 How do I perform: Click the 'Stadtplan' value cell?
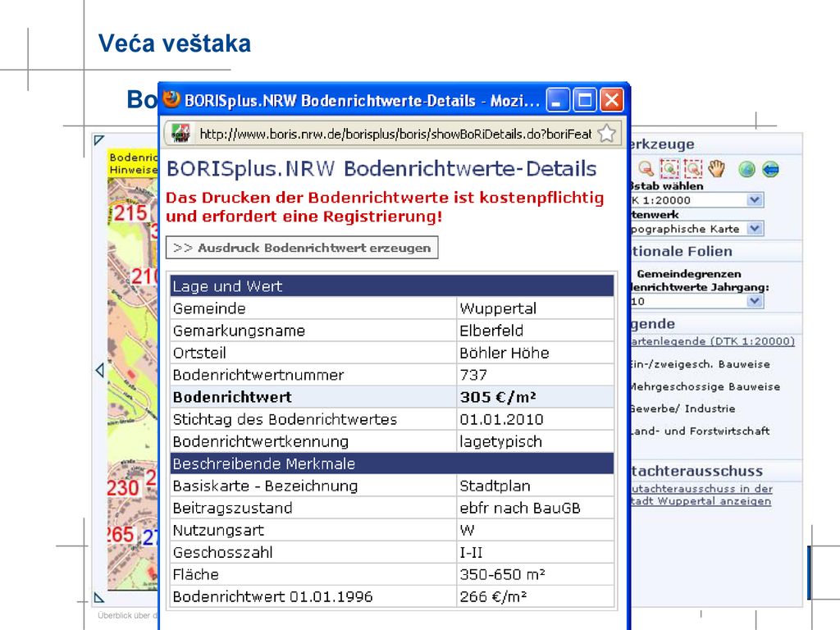tap(535, 486)
